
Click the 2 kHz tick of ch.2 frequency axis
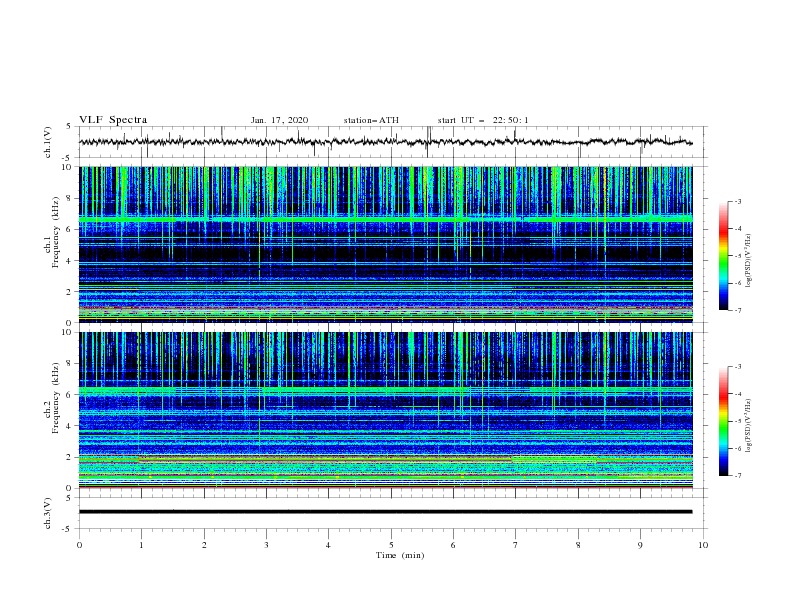(x=70, y=457)
